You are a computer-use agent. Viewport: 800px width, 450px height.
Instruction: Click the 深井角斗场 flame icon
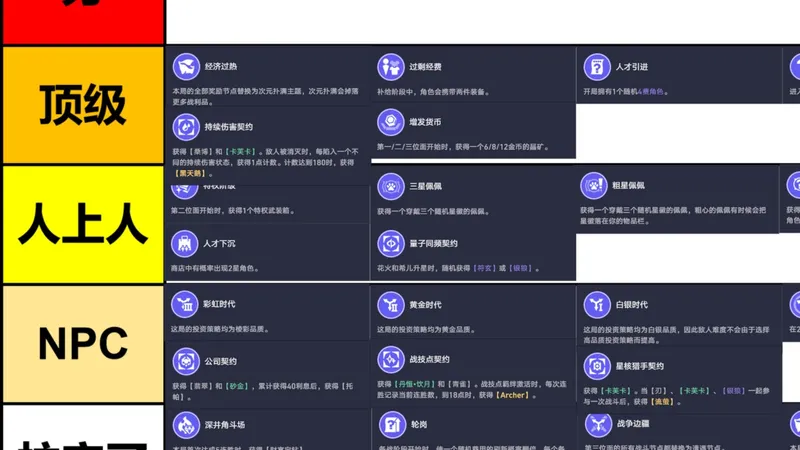[x=186, y=424]
